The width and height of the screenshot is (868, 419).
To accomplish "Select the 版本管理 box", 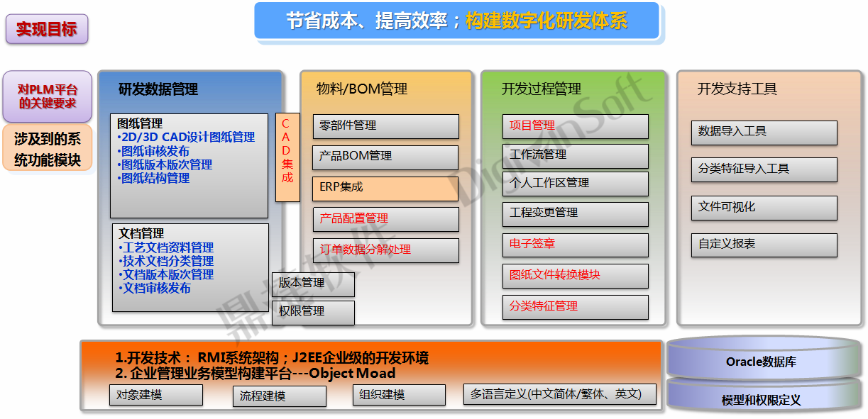I will pyautogui.click(x=313, y=284).
